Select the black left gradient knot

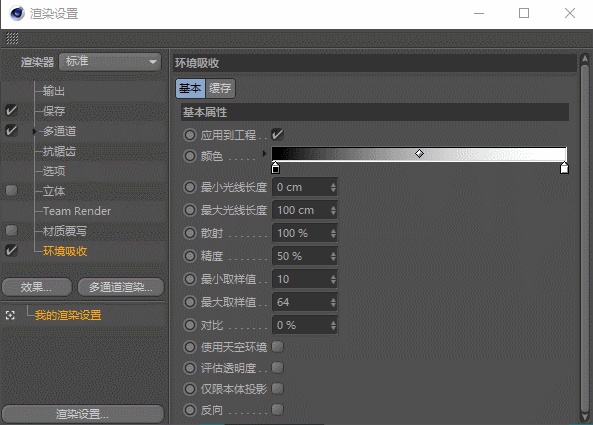tap(276, 168)
